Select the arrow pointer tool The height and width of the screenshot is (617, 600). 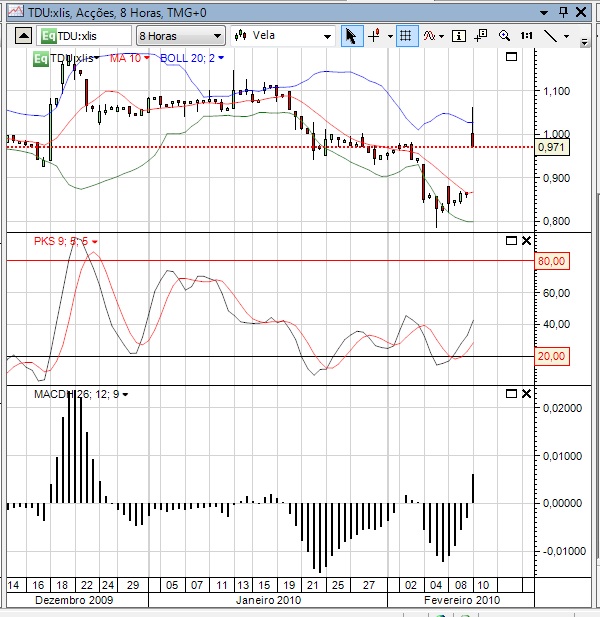tap(351, 36)
